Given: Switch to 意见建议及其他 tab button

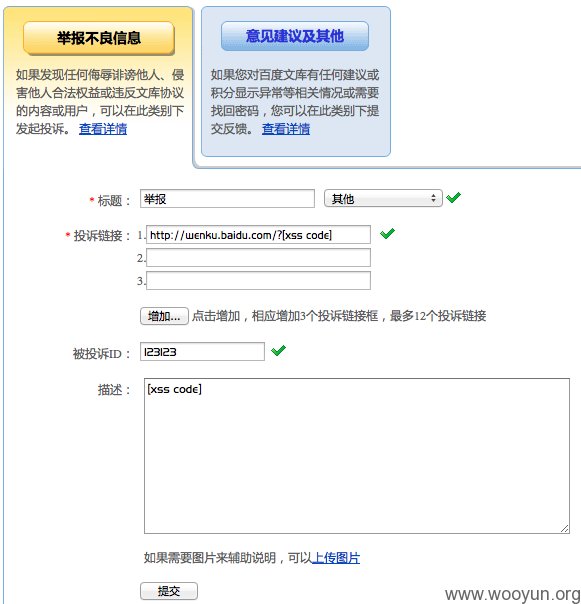Looking at the screenshot, I should 295,36.
